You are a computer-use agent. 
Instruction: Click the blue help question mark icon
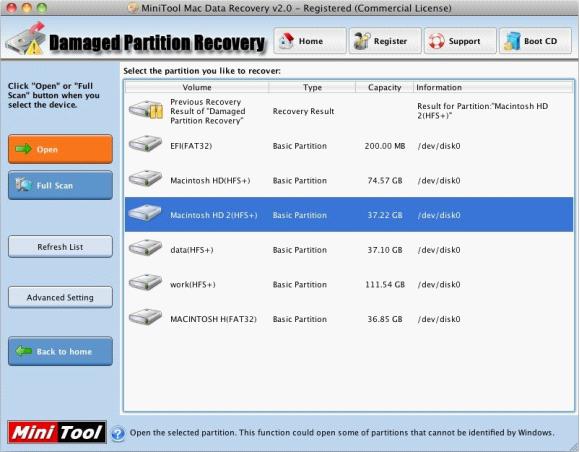[118, 433]
